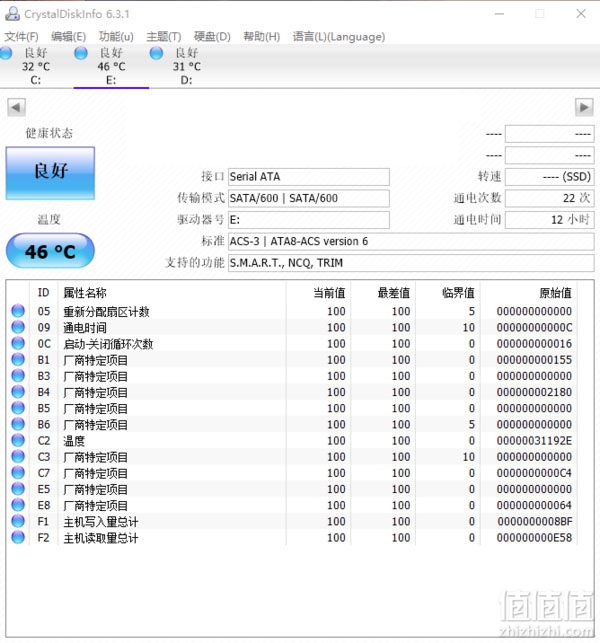Click the drive letter E: field
Screen dimensions: 600x643
coord(309,220)
